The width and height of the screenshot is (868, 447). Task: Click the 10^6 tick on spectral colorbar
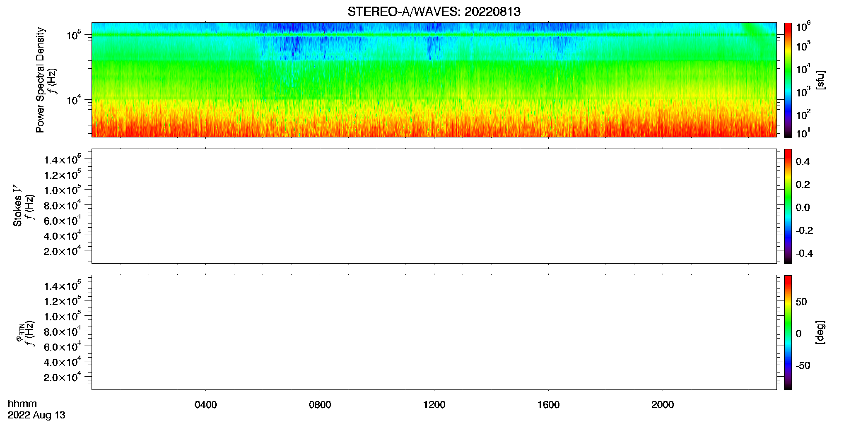(x=803, y=27)
